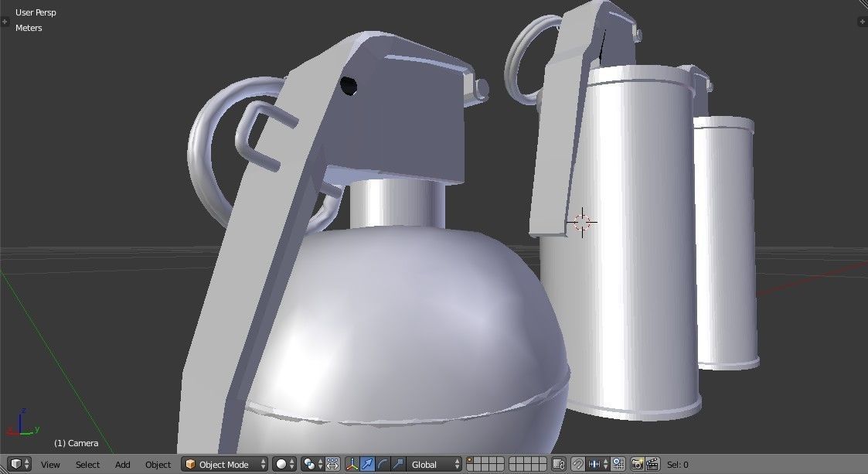Screen dimensions: 868x474
Task: Click the 'Meters' unit label
Action: click(x=29, y=28)
